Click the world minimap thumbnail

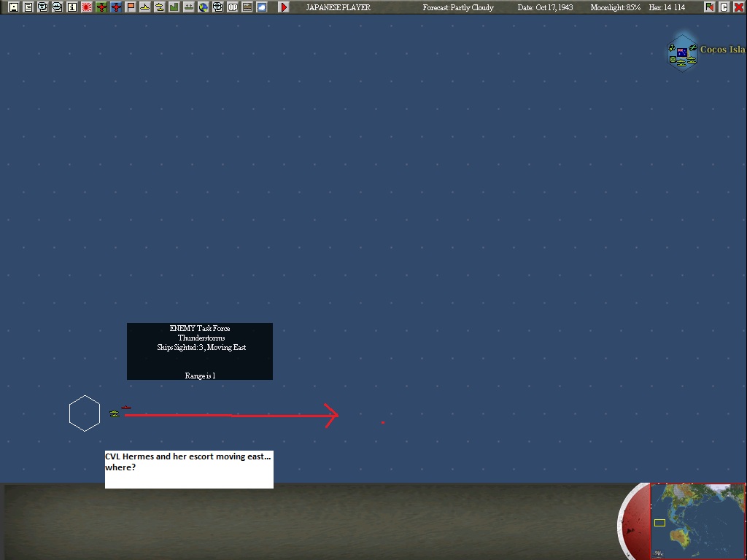pyautogui.click(x=698, y=521)
